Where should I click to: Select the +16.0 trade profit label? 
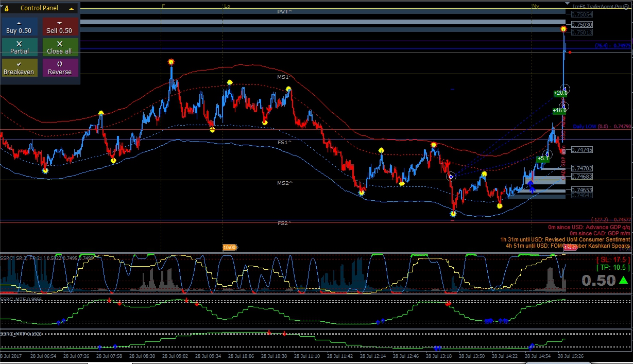pos(559,111)
